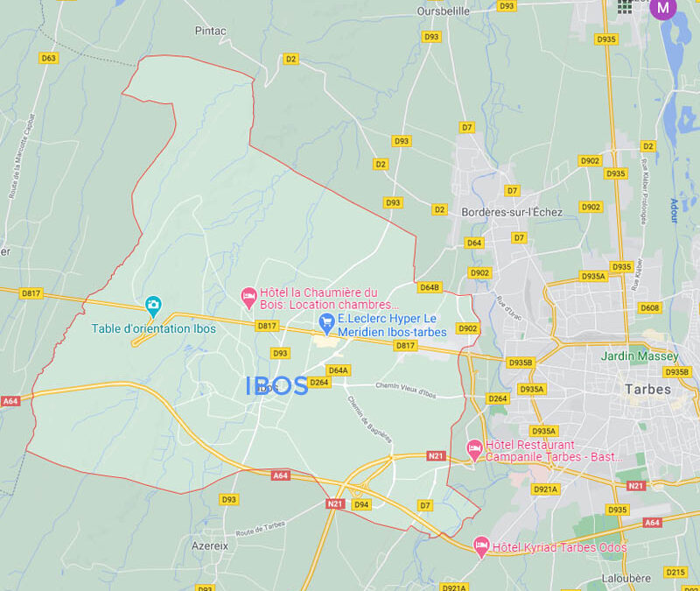
Task: Select the Azereix village label
Action: tap(210, 545)
